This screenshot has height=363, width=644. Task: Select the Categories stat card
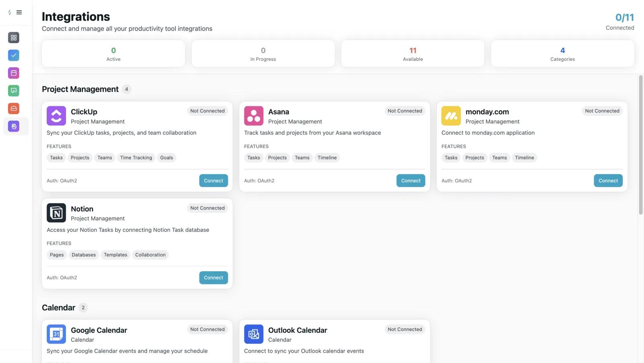(562, 54)
